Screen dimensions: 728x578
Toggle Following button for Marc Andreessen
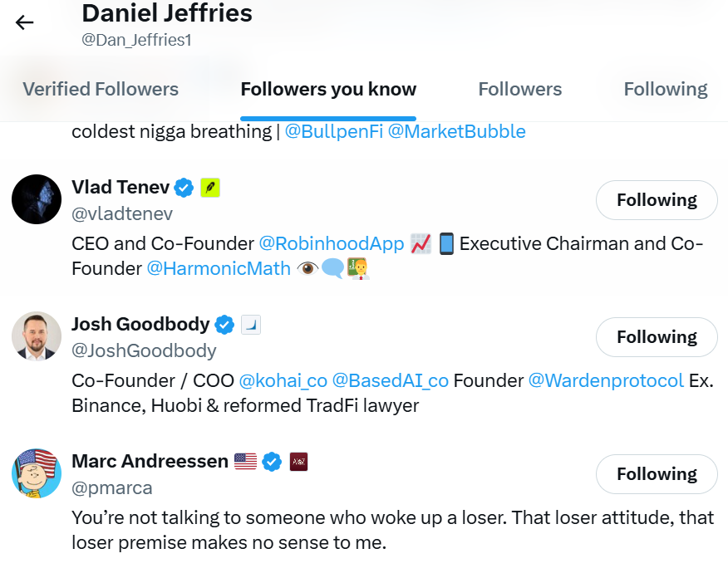click(657, 474)
